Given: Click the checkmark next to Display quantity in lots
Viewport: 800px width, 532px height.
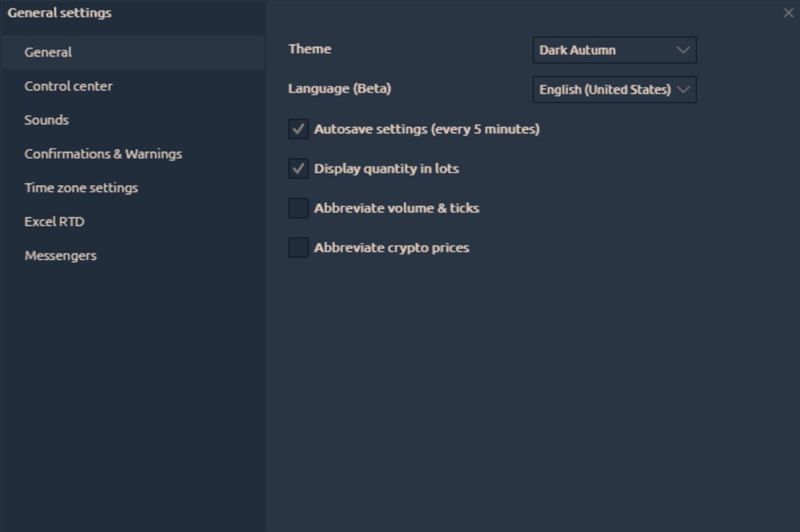Looking at the screenshot, I should point(299,169).
